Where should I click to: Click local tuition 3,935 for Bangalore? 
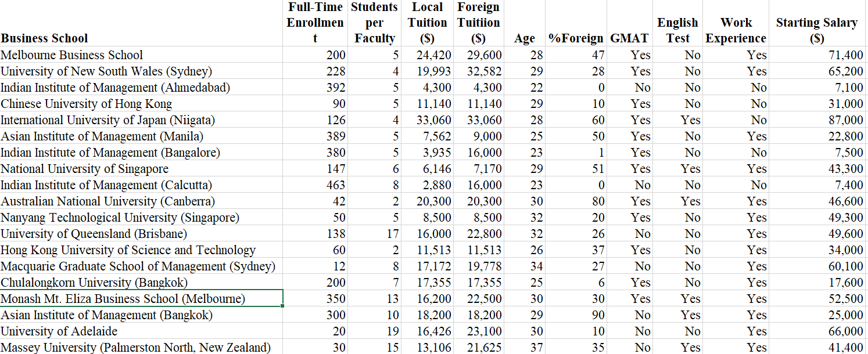[428, 153]
